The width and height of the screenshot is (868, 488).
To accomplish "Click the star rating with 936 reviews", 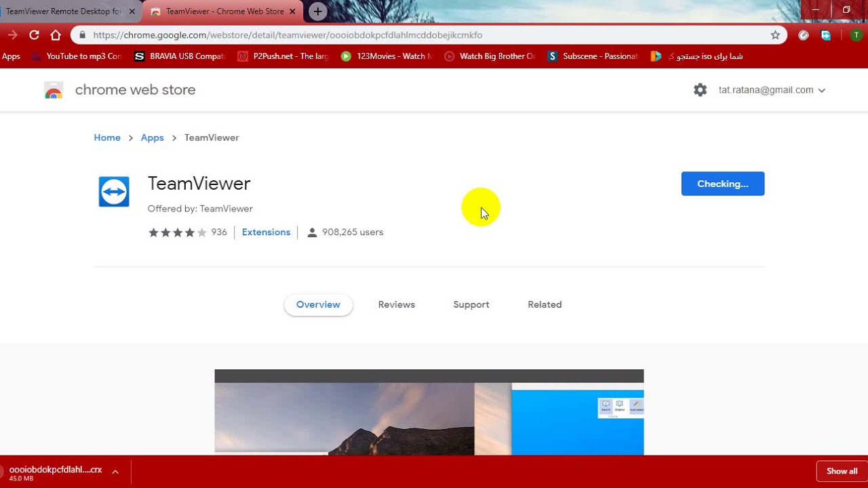I will [187, 232].
